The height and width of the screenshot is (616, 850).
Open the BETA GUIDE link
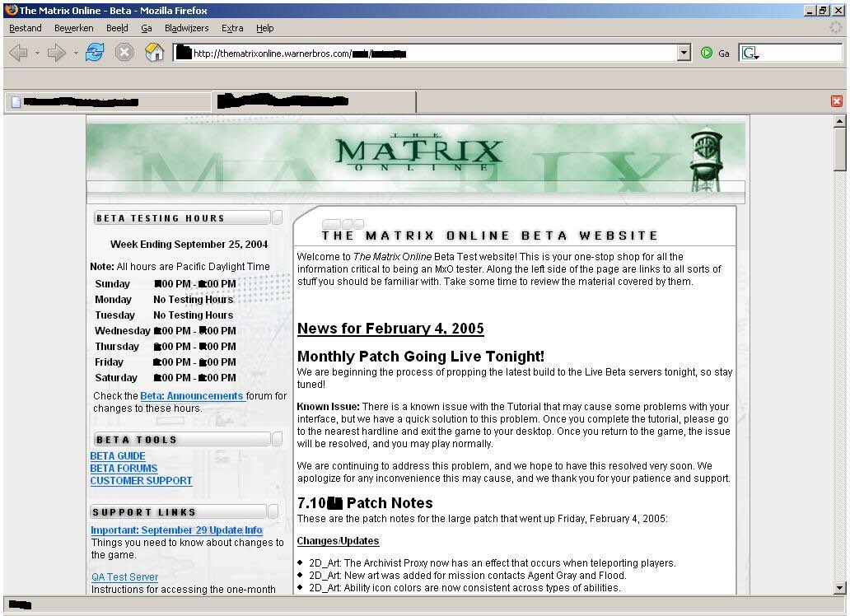118,456
